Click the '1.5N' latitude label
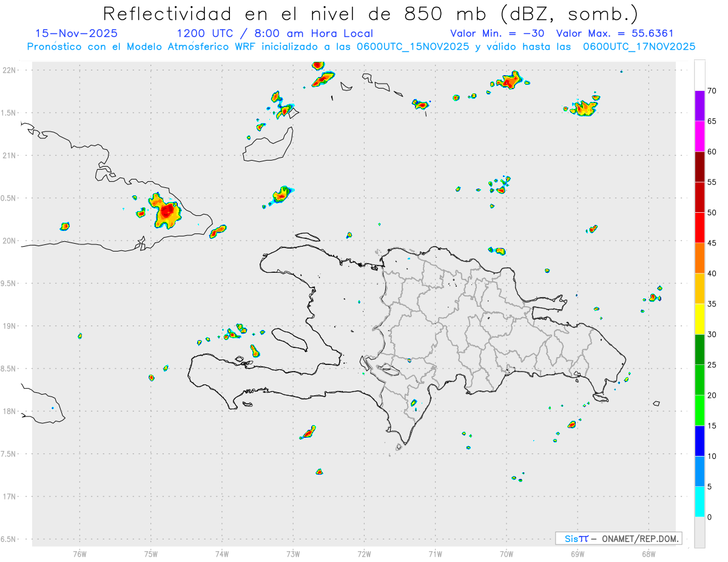 (x=9, y=113)
